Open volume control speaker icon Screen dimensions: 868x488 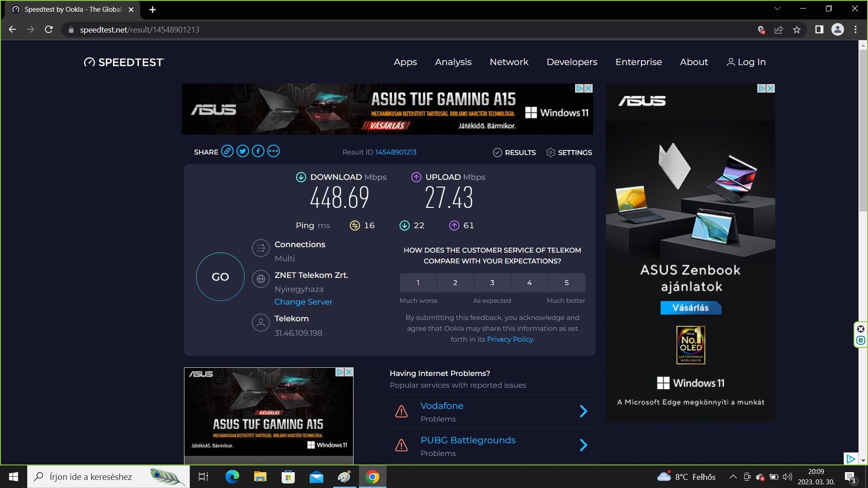[x=788, y=477]
